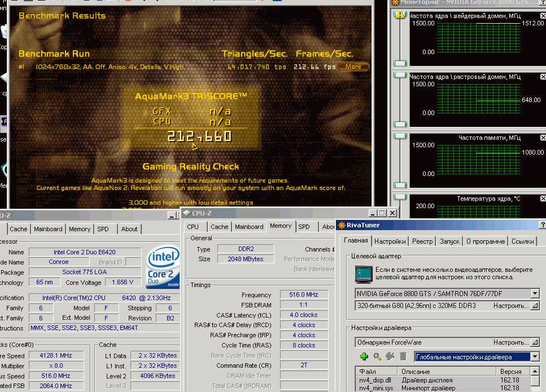This screenshot has width=546, height=392.
Task: Click bottom splitter handle of shader domain graph
Action: pyautogui.click(x=400, y=64)
